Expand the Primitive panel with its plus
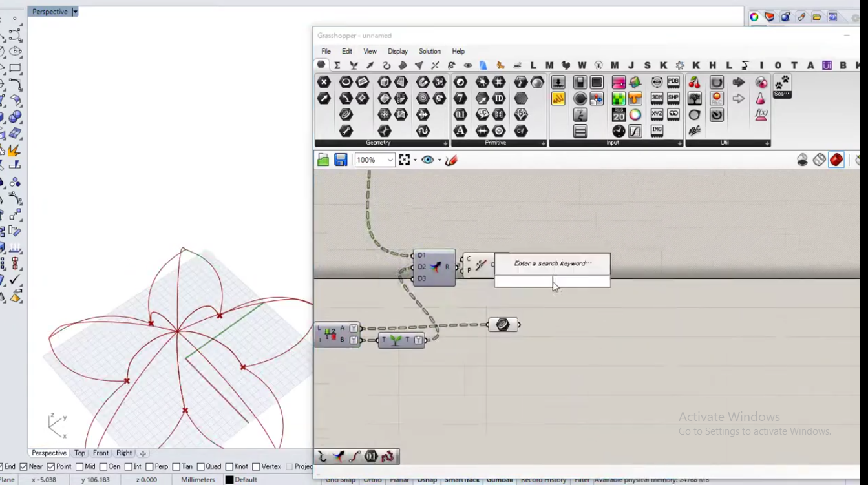 544,143
